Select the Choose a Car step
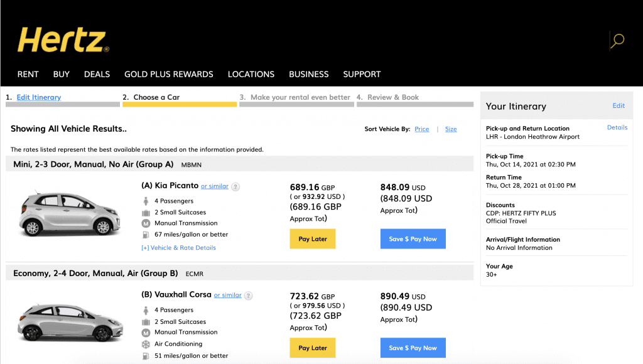Screen dimensions: 643x364 156,97
